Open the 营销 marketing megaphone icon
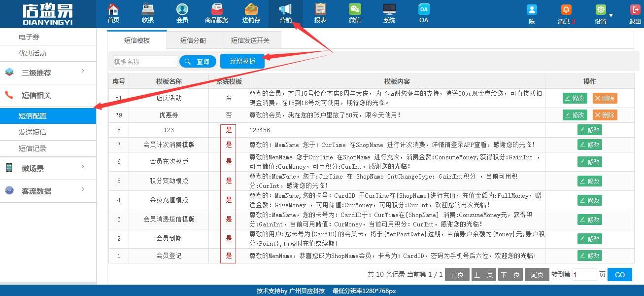The width and height of the screenshot is (644, 296). [286, 9]
